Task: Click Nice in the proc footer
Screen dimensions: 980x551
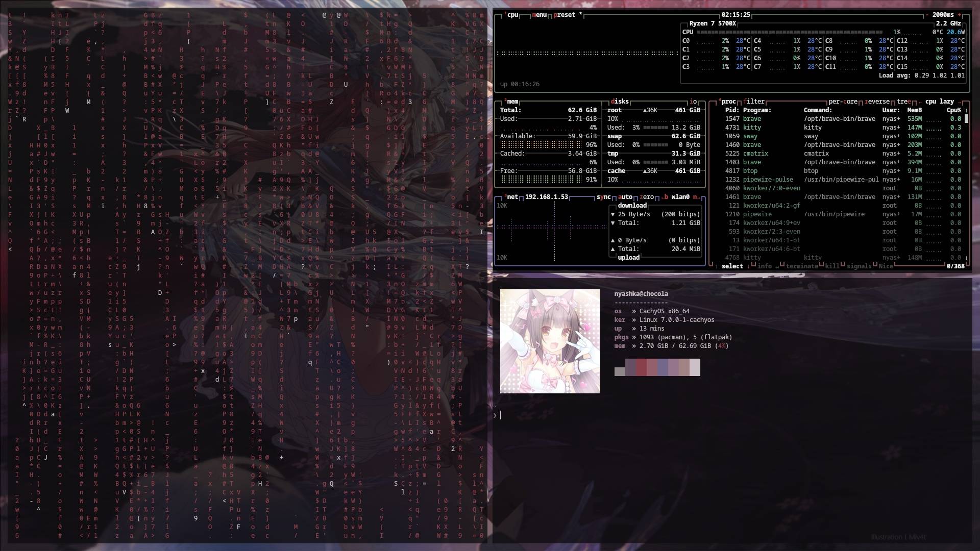Action: [886, 266]
